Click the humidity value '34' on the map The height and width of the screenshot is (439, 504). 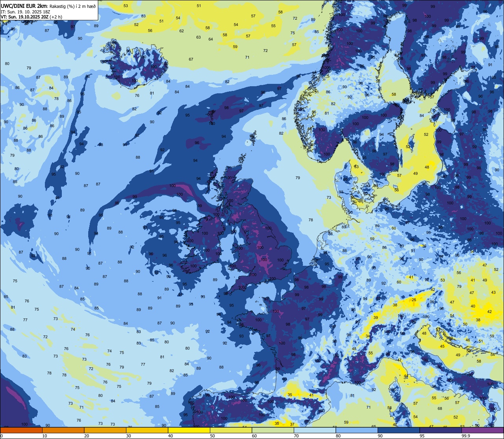click(x=368, y=336)
